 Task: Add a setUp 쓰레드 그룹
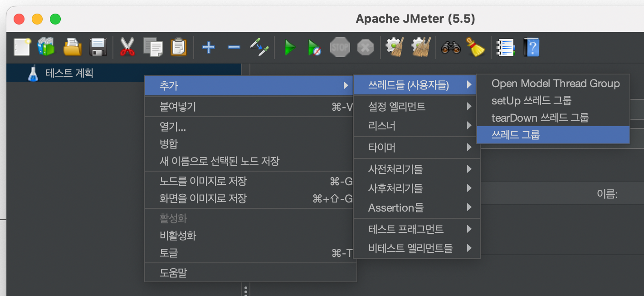pos(553,100)
